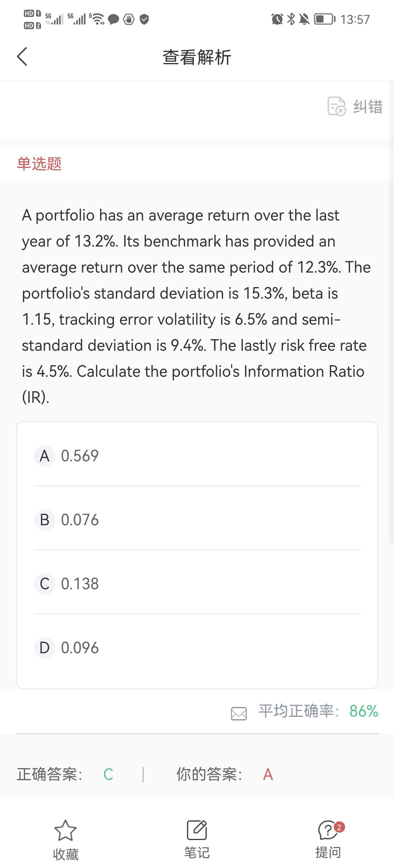This screenshot has width=394, height=868.
Task: Tap the 提问 question bubble icon
Action: 328,830
